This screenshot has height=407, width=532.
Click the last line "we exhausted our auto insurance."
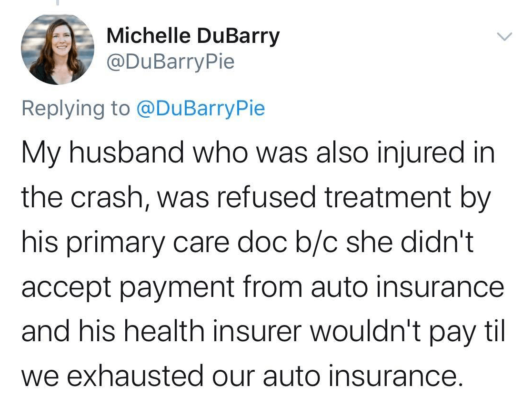[x=241, y=376]
